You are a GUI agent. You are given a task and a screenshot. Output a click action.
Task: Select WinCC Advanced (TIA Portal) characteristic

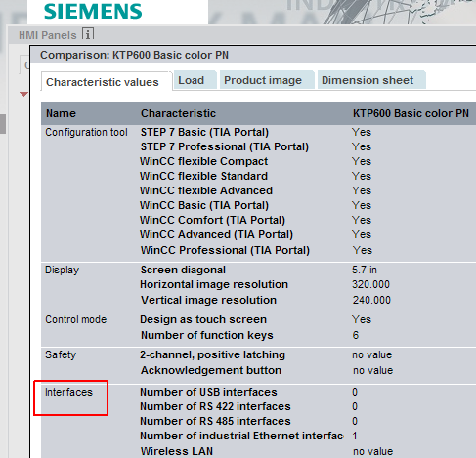(216, 234)
